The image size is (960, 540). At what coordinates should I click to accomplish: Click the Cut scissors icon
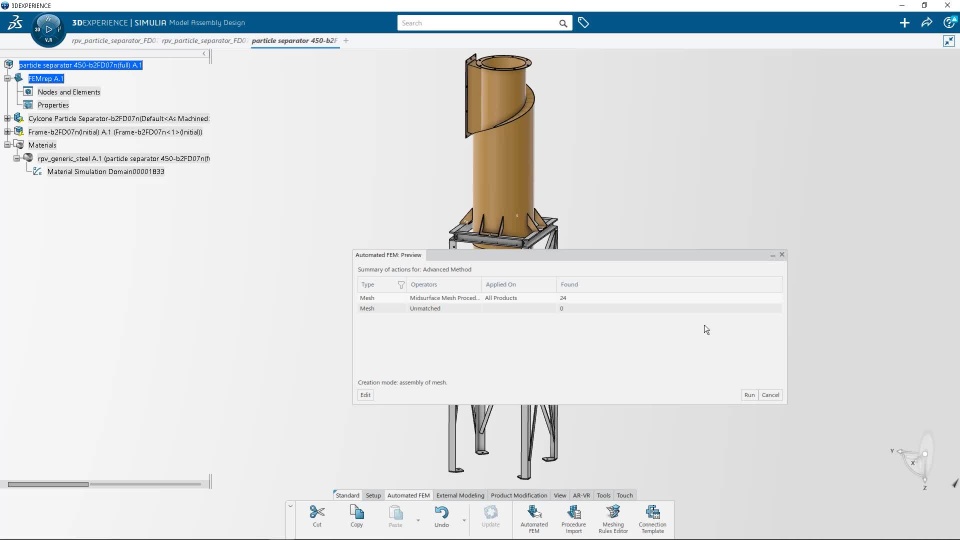[x=317, y=513]
